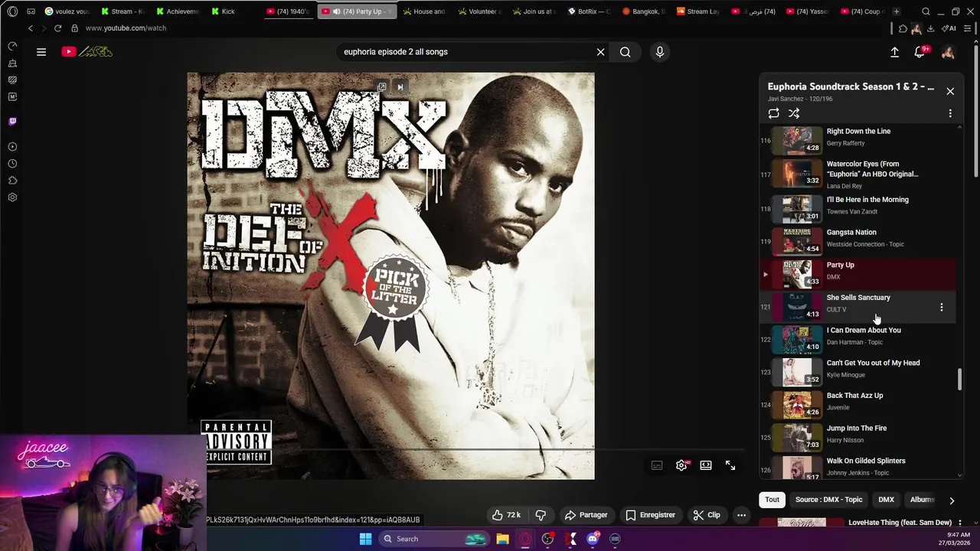Open File Explorer from taskbar
The width and height of the screenshot is (980, 551).
(x=502, y=539)
